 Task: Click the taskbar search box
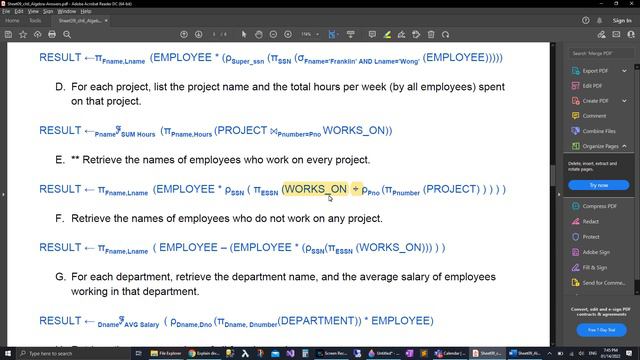pyautogui.click(x=73, y=353)
